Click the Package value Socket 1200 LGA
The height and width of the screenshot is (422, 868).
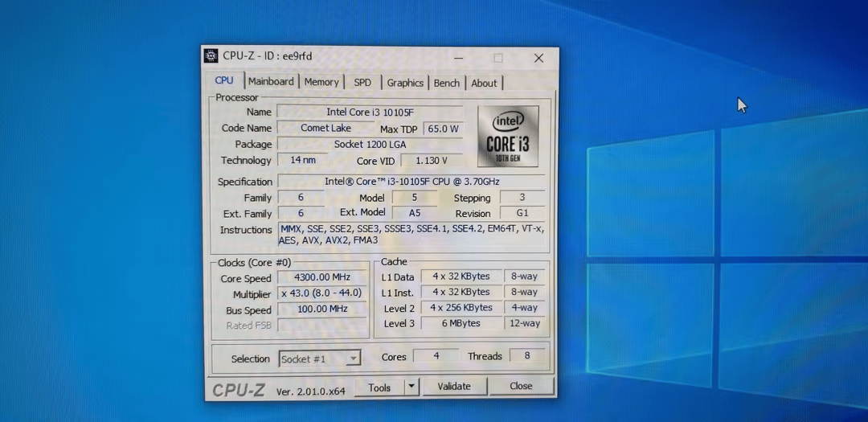pos(370,145)
